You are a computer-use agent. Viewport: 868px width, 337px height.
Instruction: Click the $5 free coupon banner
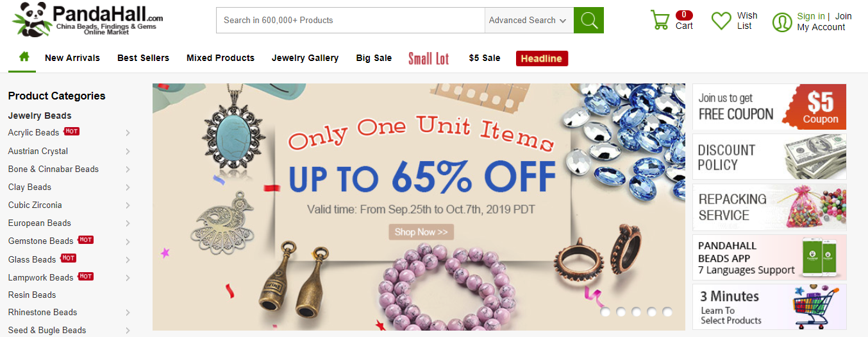(769, 107)
